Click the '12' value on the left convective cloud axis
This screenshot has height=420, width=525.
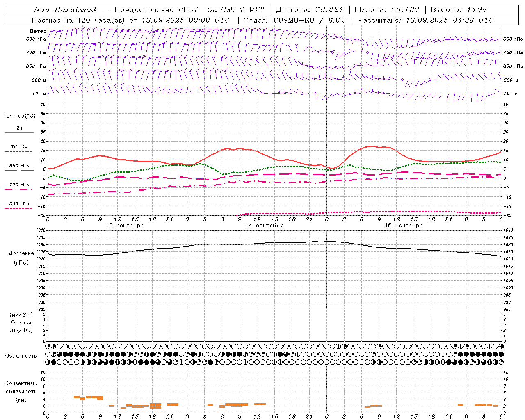(43, 372)
